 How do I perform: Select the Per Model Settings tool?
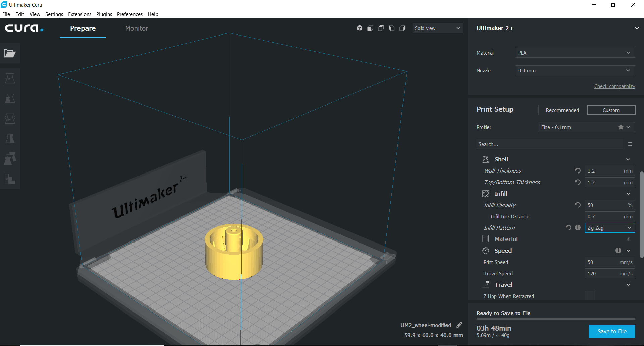[x=10, y=159]
